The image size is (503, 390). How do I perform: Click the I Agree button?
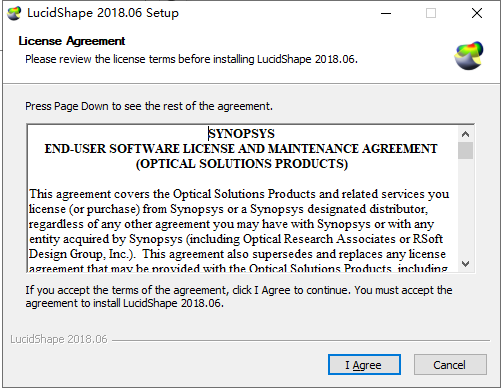[365, 365]
